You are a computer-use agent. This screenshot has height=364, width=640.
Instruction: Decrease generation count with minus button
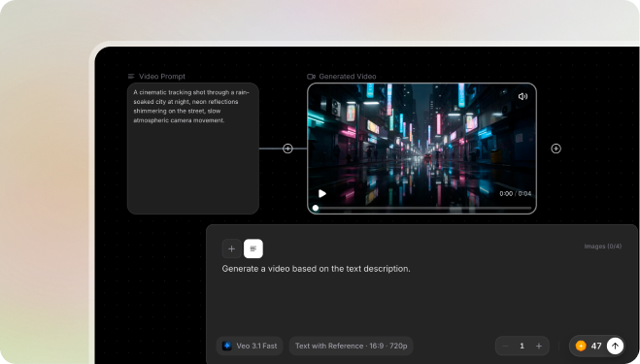(505, 347)
